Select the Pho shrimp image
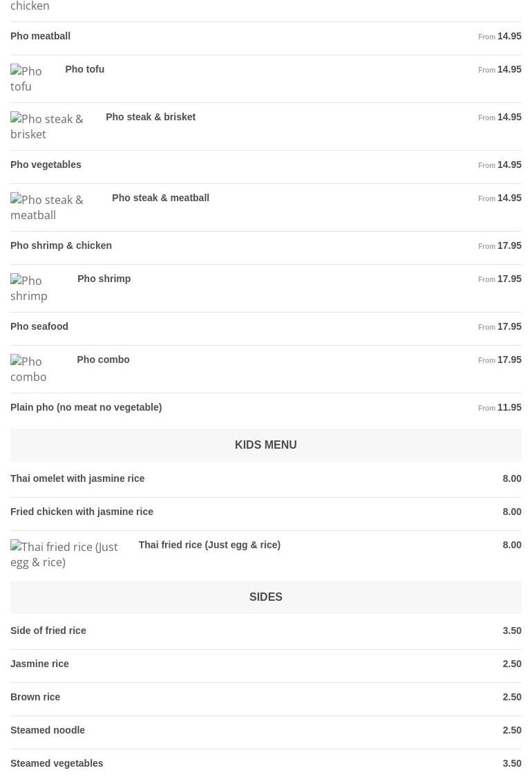 (39, 288)
